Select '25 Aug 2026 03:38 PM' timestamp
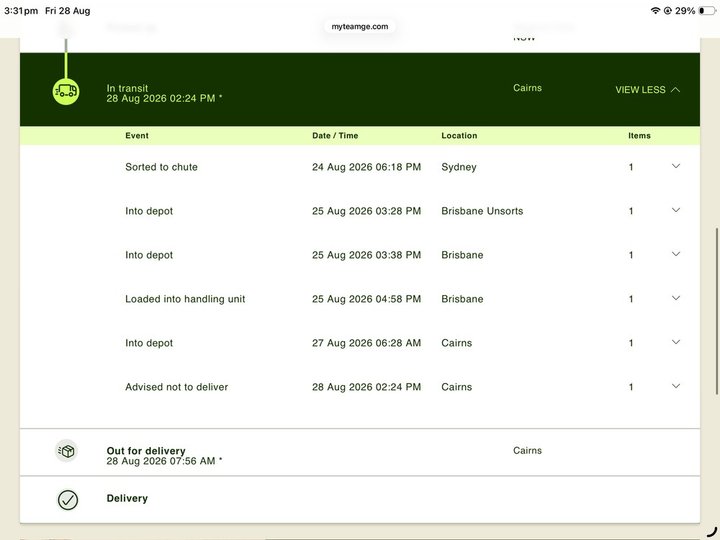The width and height of the screenshot is (720, 540). point(366,255)
